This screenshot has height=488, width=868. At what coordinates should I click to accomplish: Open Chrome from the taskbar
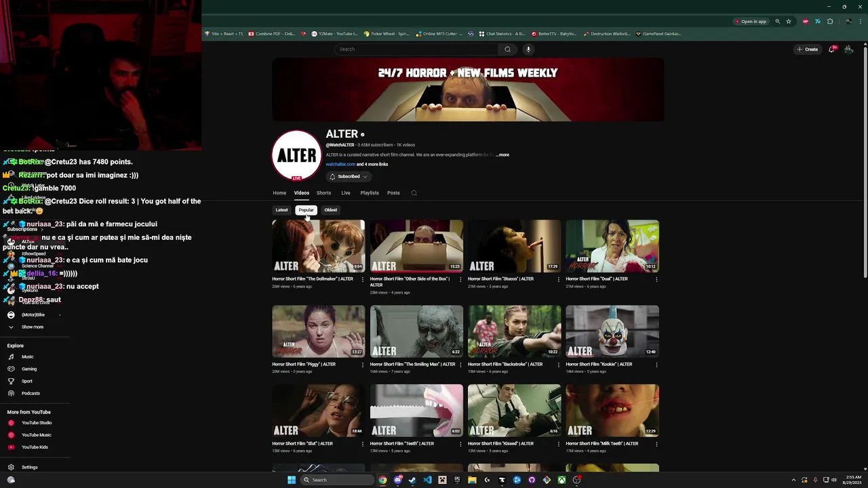click(x=382, y=480)
